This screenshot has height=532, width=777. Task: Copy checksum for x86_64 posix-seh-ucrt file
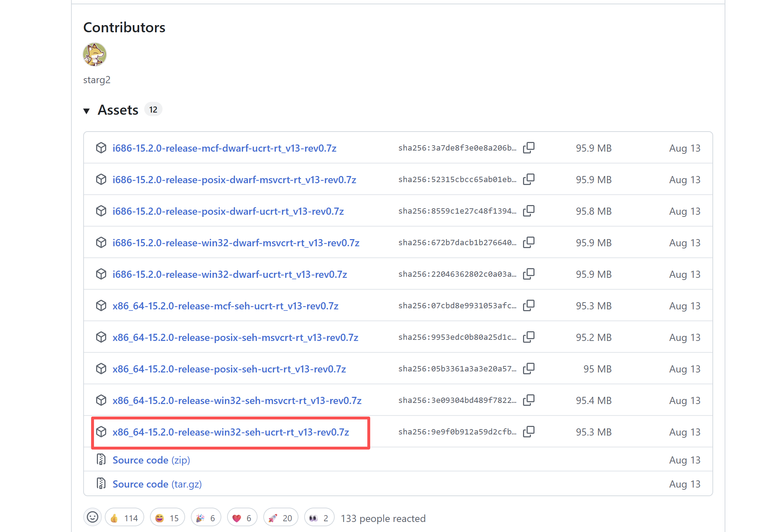coord(528,369)
